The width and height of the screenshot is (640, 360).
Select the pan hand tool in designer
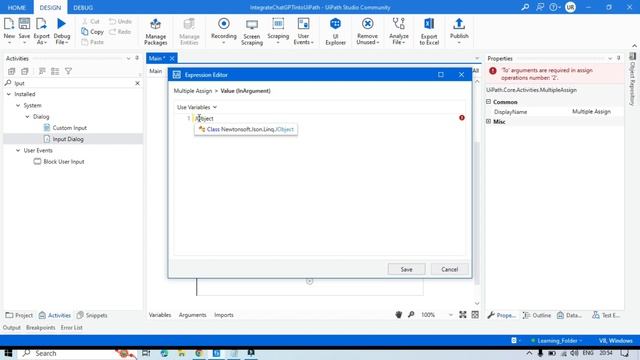[x=398, y=315]
